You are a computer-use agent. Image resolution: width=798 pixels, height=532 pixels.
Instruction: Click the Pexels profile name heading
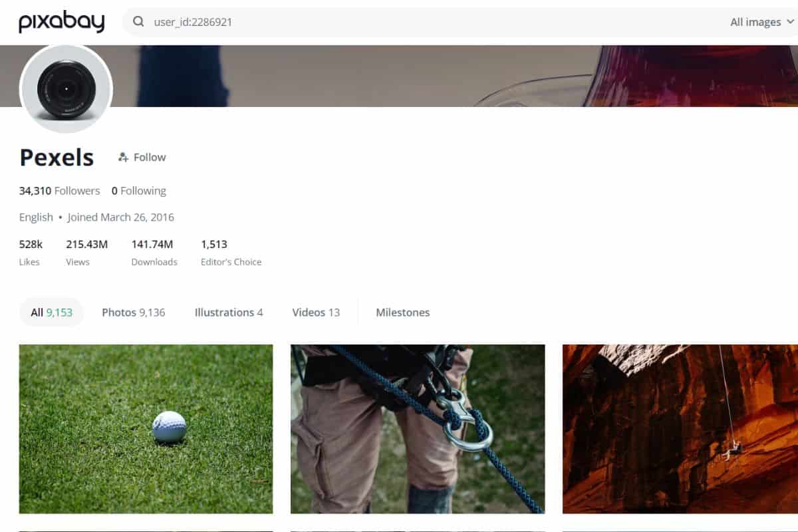(57, 158)
